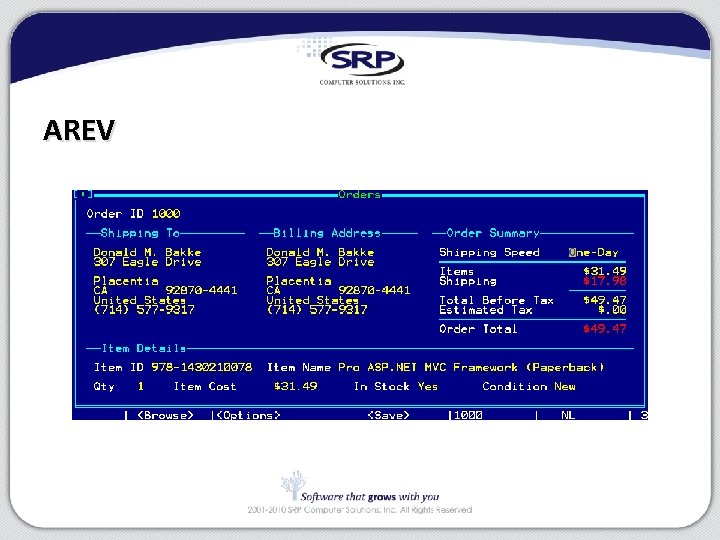Click the In Stock label
The width and height of the screenshot is (720, 540).
(x=382, y=386)
